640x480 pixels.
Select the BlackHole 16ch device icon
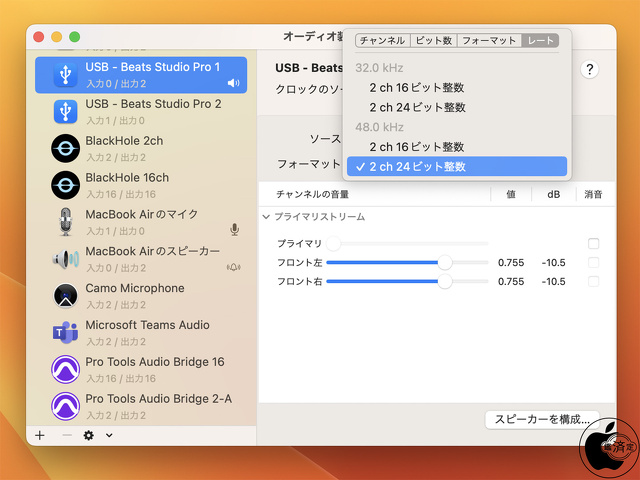[65, 185]
